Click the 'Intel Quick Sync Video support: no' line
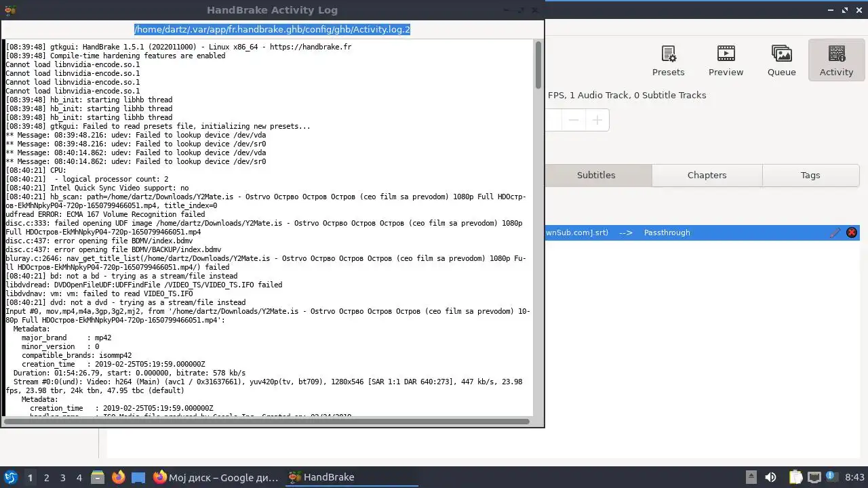Viewport: 868px width, 488px height. (97, 188)
